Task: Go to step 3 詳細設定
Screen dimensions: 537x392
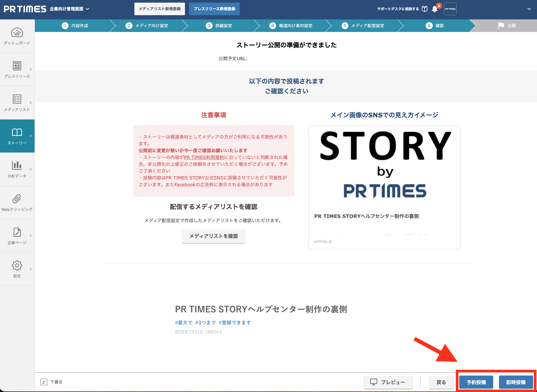Action: [219, 26]
